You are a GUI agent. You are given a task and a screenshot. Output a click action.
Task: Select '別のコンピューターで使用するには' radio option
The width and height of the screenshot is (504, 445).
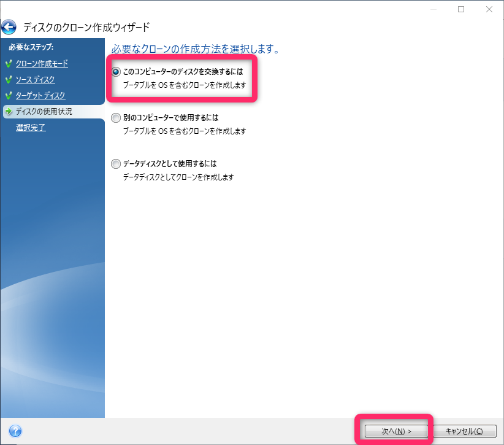click(x=116, y=118)
